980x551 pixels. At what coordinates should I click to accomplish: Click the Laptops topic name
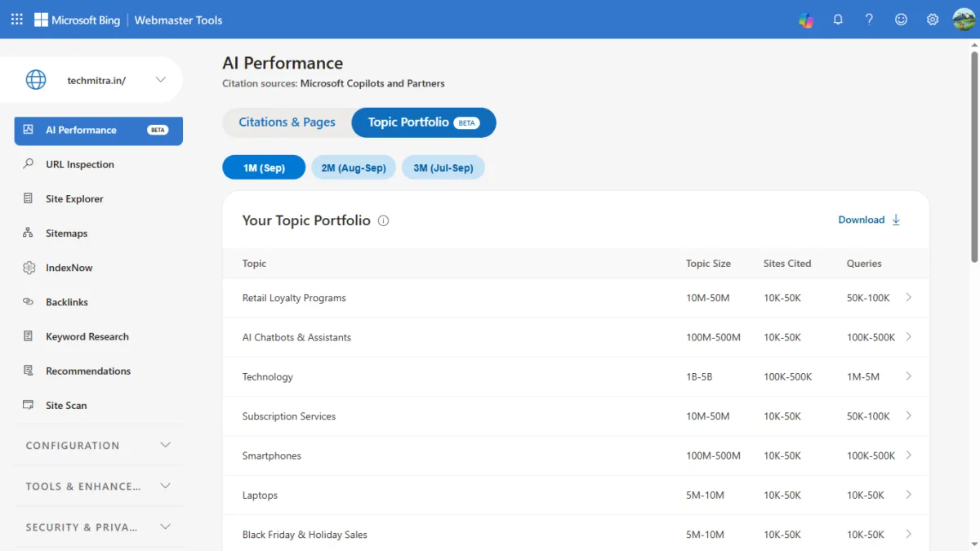coord(260,495)
